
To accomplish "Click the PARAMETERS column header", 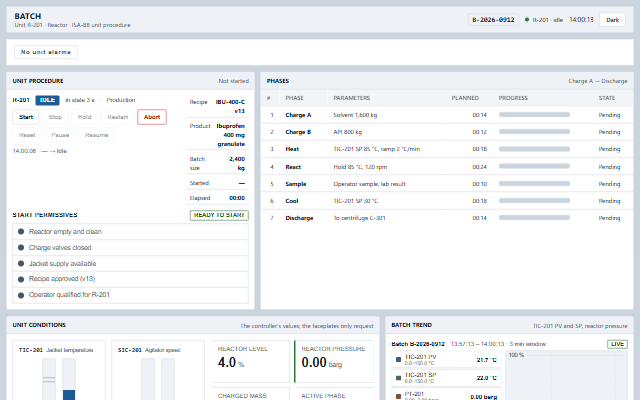I will pyautogui.click(x=351, y=98).
